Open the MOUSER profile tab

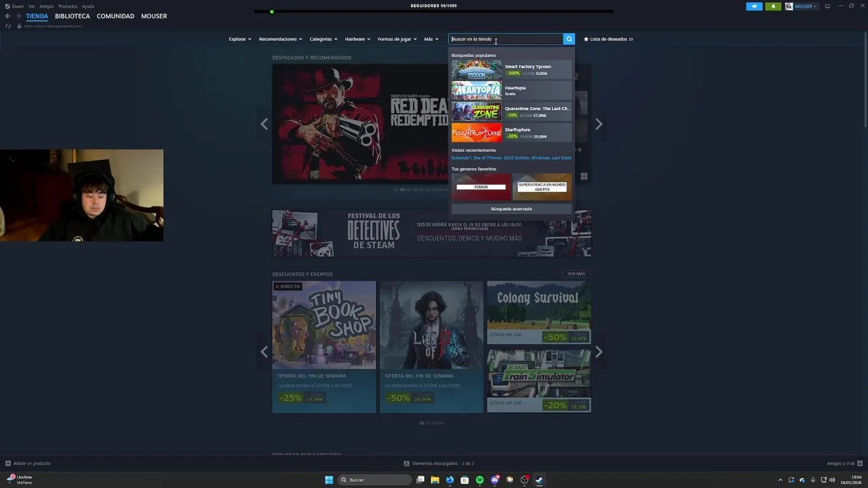(x=154, y=16)
